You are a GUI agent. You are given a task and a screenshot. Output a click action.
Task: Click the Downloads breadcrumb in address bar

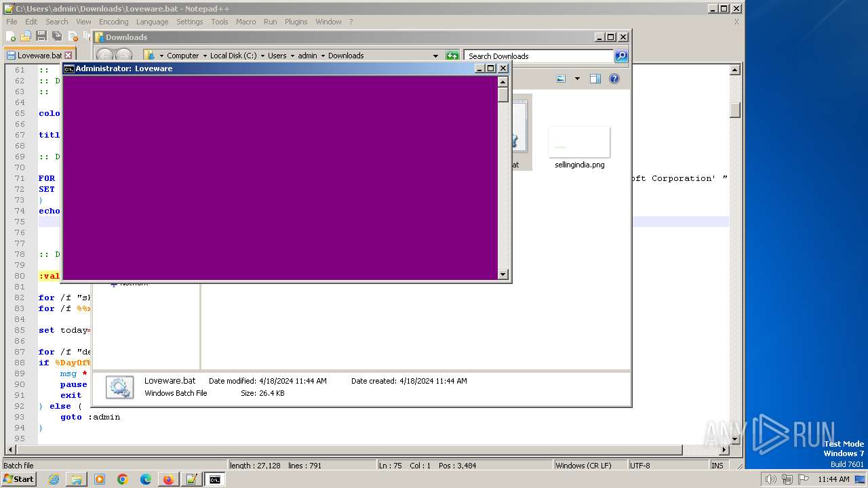[346, 56]
